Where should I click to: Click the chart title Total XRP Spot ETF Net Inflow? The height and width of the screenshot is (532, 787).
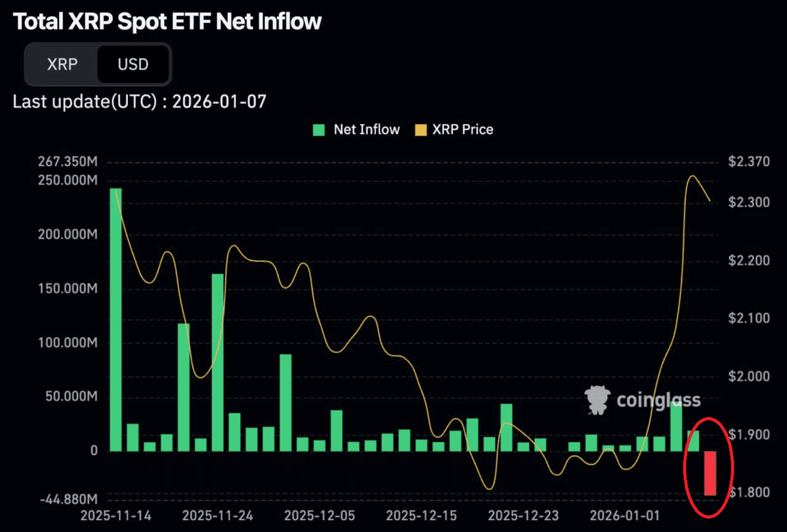coord(168,22)
